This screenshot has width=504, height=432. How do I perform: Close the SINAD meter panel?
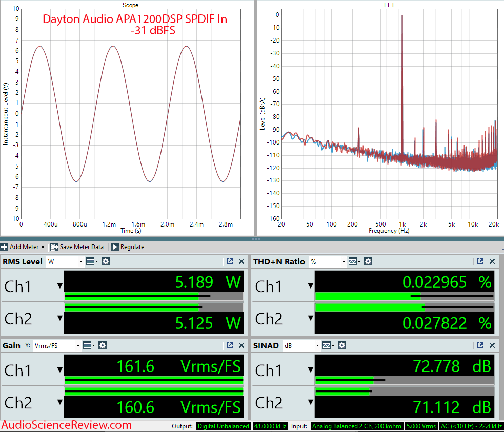492,345
